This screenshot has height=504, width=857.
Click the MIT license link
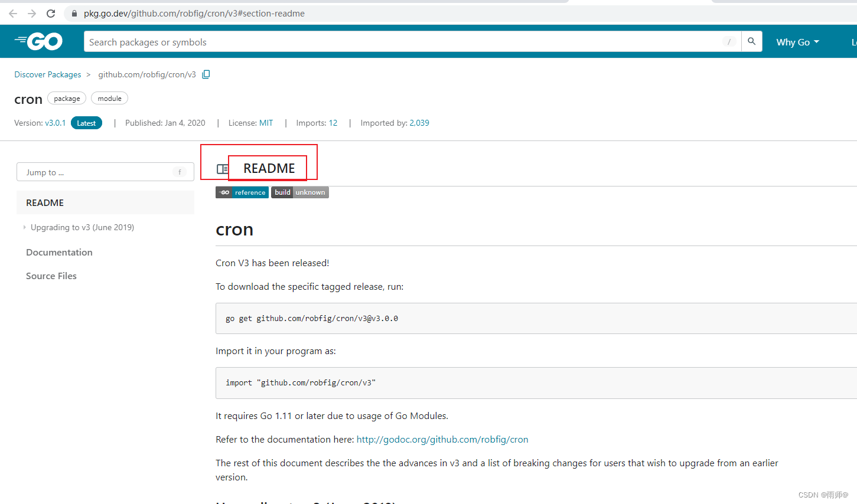click(266, 123)
